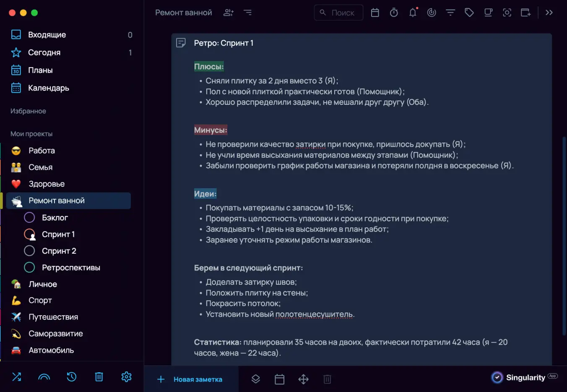Open the tags icon in toolbar

coord(469,13)
